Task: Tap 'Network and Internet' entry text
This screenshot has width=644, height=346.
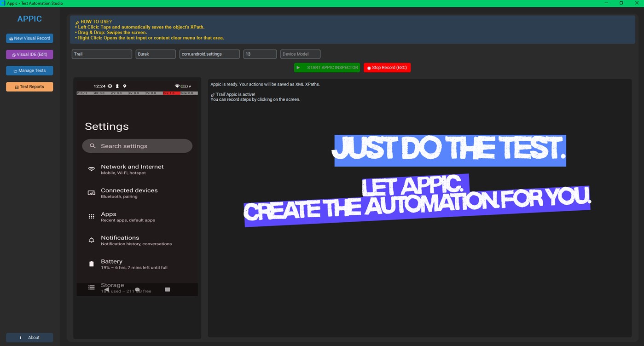Action: tap(132, 167)
